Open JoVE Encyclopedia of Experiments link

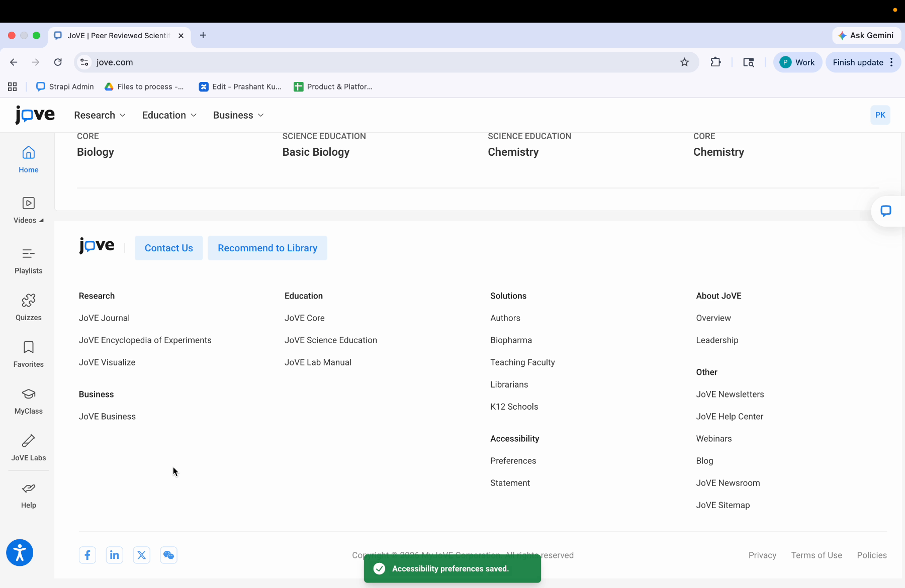point(145,340)
